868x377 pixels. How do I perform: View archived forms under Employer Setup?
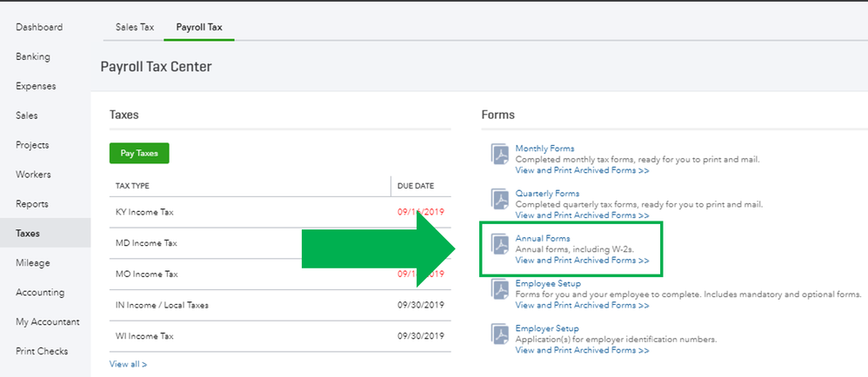tap(583, 350)
